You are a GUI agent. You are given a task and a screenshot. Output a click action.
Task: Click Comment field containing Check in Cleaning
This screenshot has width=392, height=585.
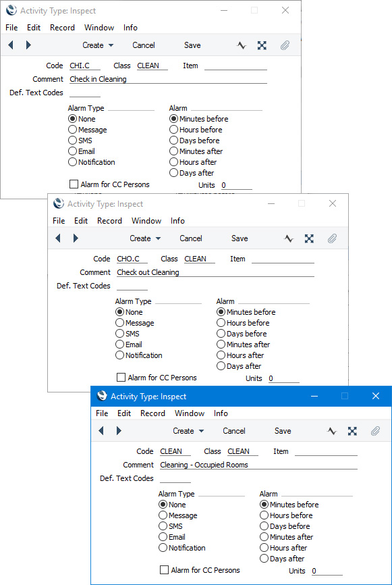[x=168, y=79]
